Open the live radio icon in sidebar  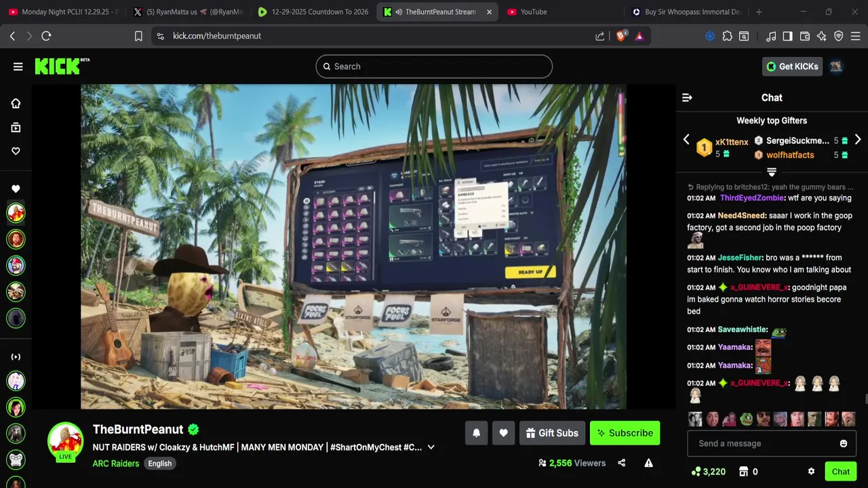16,357
